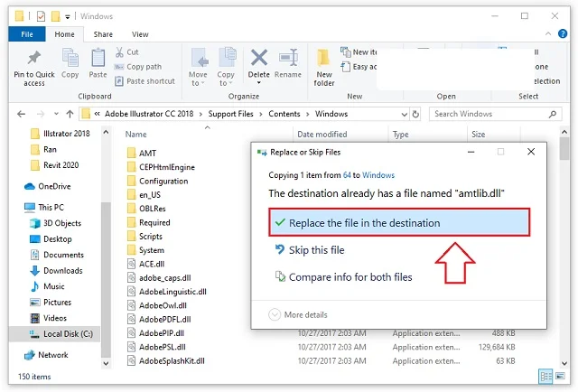Screen dimensions: 578x392
Task: Click the Paste ribbon icon
Action: point(98,58)
